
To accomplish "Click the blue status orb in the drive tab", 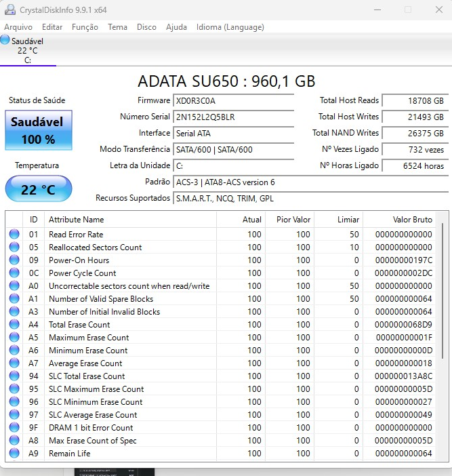I will coord(5,40).
